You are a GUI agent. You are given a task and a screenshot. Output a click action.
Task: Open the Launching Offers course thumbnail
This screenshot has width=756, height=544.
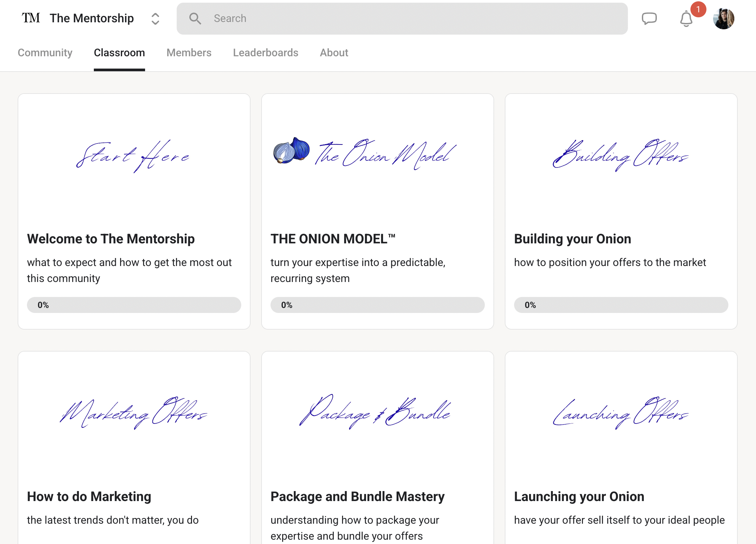click(621, 413)
